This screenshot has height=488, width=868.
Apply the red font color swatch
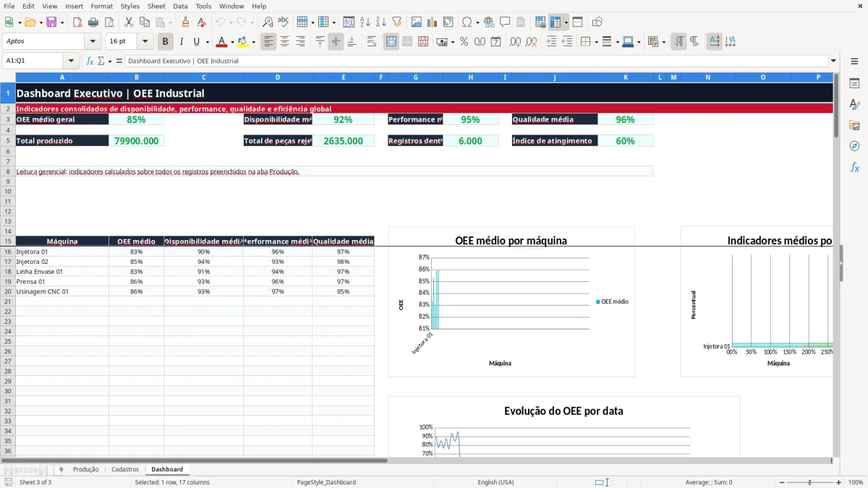(x=222, y=42)
